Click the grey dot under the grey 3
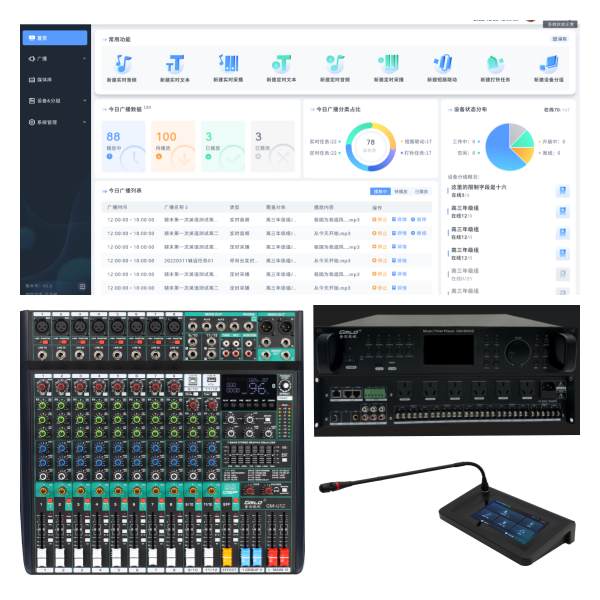This screenshot has height=600, width=600. click(258, 156)
